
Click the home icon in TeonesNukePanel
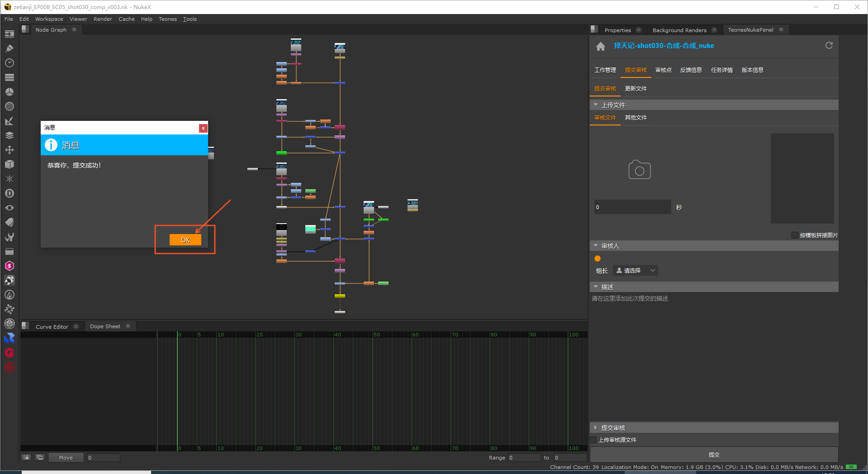[x=600, y=46]
